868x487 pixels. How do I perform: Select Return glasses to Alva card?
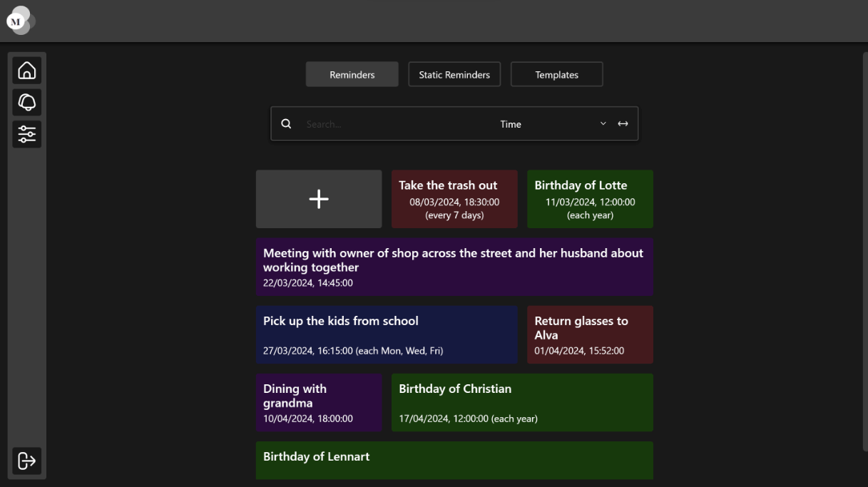[x=590, y=335]
